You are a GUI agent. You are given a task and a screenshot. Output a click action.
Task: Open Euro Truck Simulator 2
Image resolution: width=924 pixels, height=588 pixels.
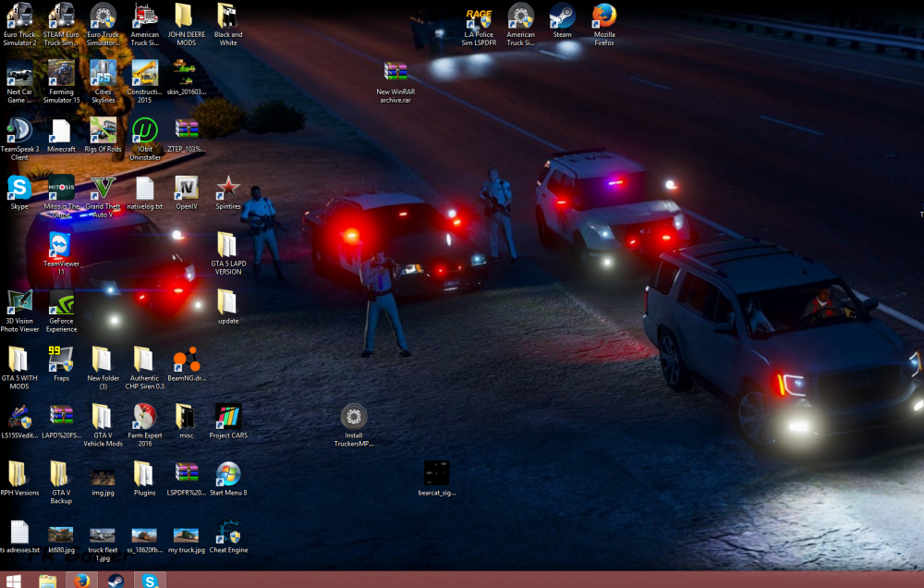coord(19,17)
